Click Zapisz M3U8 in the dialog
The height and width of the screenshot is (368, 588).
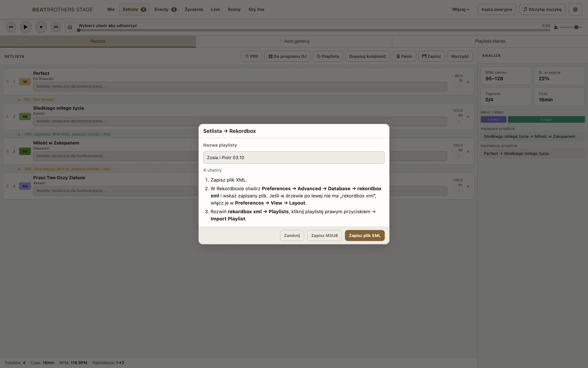click(324, 236)
